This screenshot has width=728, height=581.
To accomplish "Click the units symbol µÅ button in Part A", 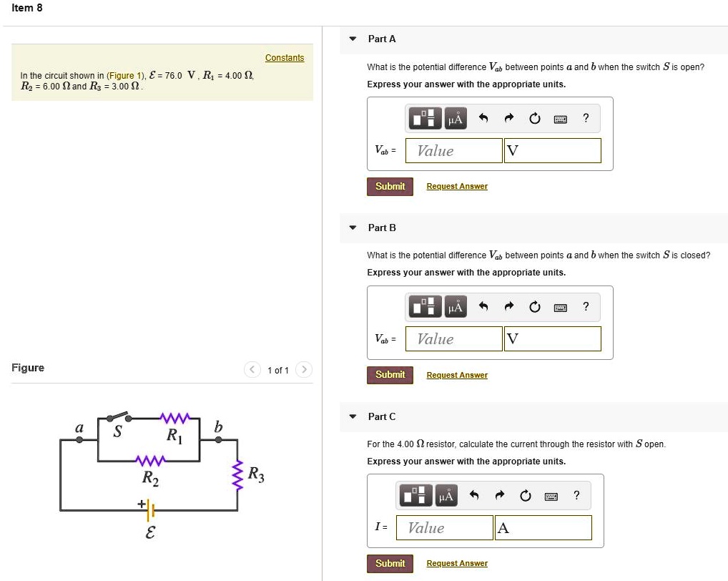I will (456, 119).
